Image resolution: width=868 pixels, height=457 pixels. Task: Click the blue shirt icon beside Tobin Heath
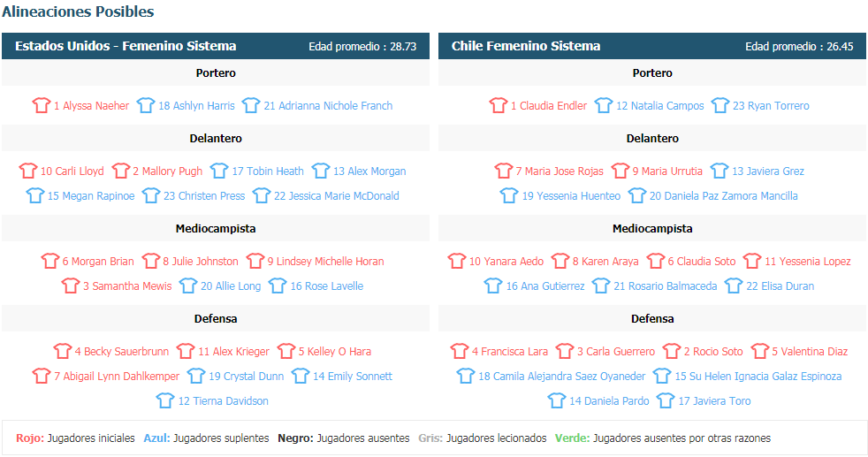pos(219,171)
